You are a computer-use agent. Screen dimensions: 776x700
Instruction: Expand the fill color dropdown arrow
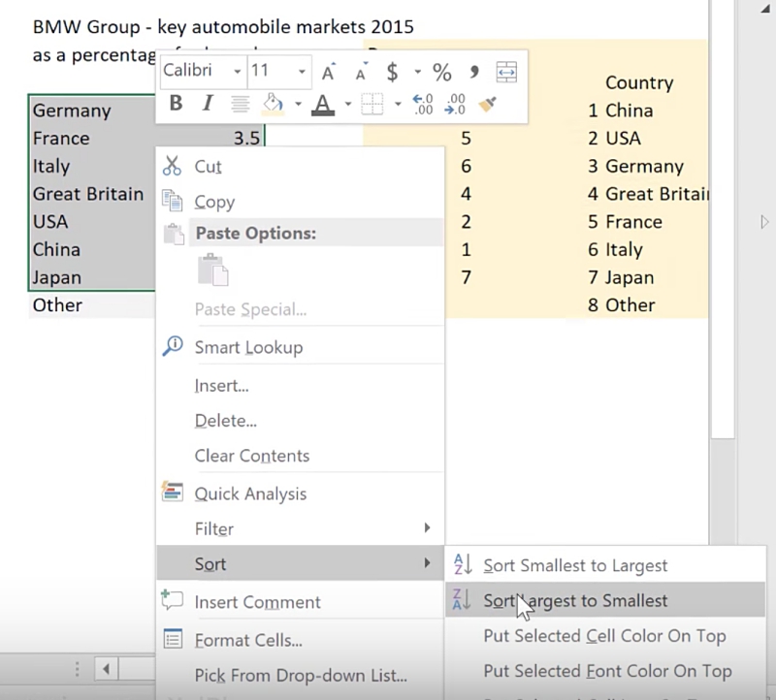(x=298, y=104)
